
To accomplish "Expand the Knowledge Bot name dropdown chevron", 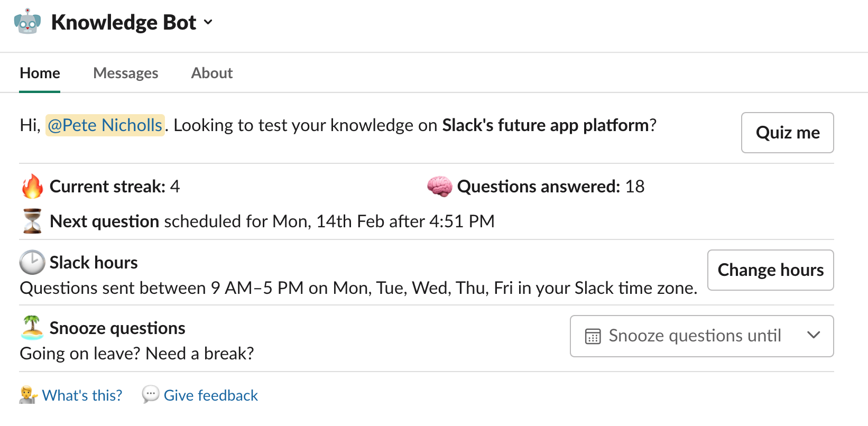I will pyautogui.click(x=208, y=22).
